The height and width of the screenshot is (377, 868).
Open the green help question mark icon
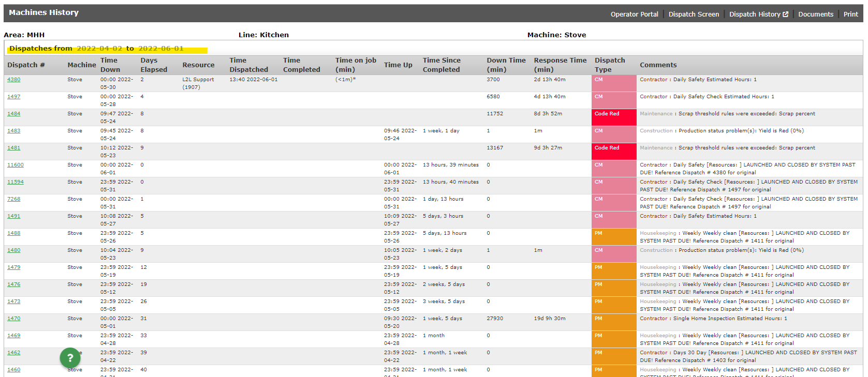tap(70, 358)
